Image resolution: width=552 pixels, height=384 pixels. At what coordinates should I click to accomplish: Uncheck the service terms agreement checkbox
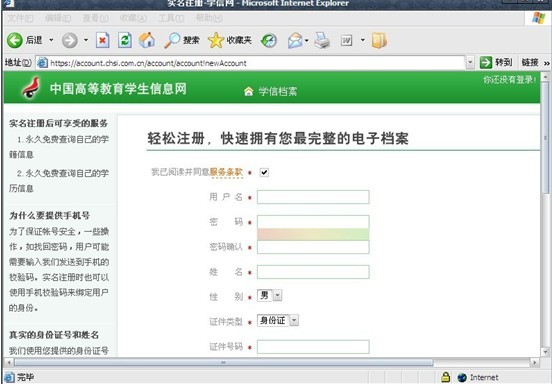(x=264, y=172)
